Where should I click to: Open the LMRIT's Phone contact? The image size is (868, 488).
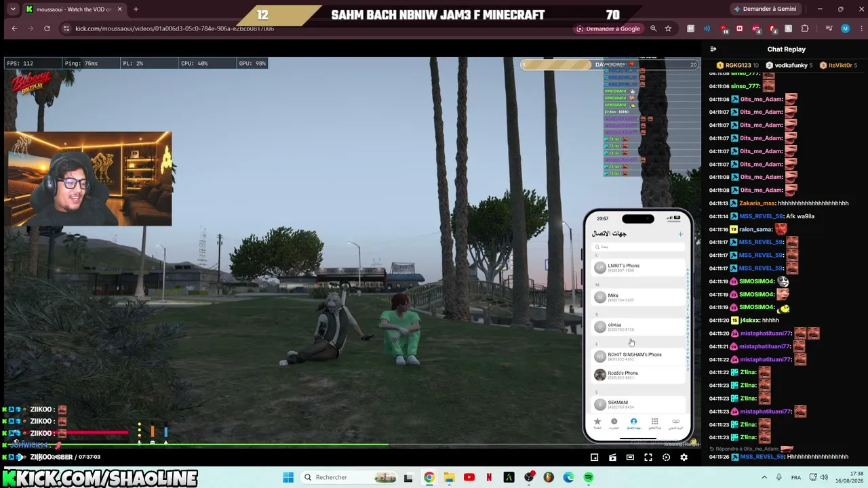[637, 268]
